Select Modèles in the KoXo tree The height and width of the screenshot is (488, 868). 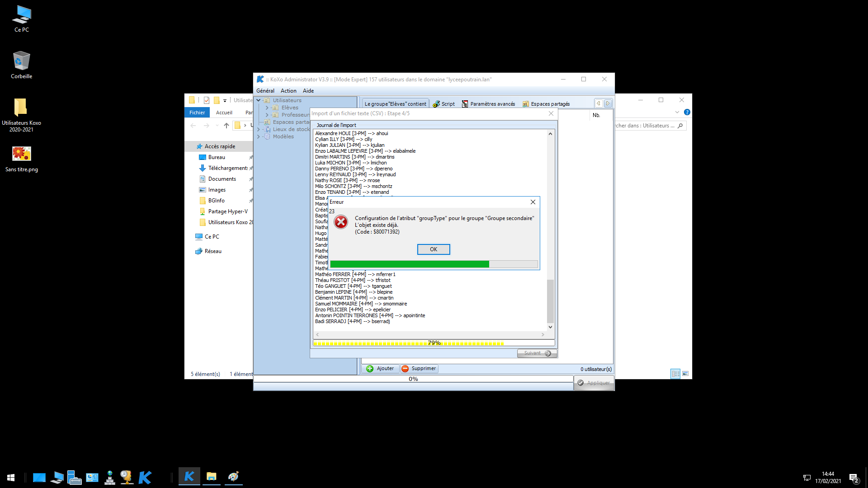pyautogui.click(x=283, y=136)
